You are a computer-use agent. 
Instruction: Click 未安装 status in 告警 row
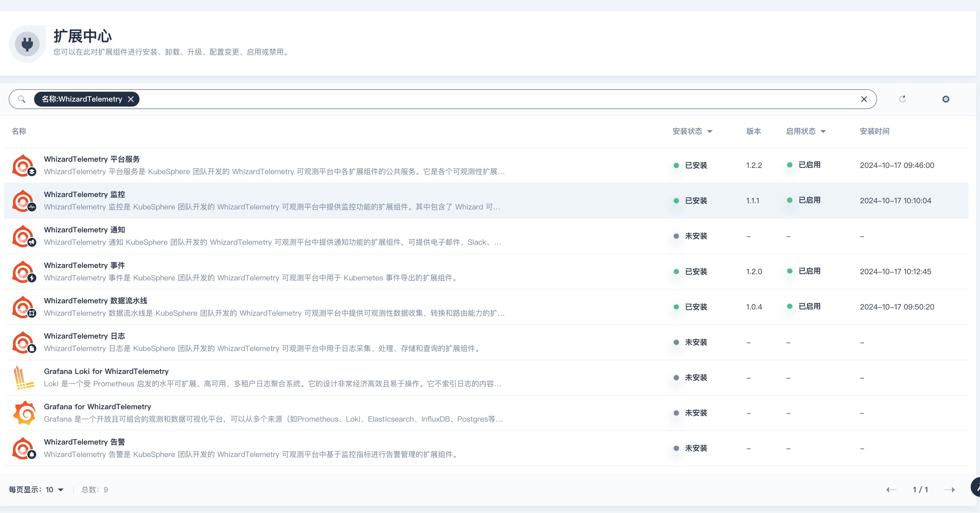690,448
